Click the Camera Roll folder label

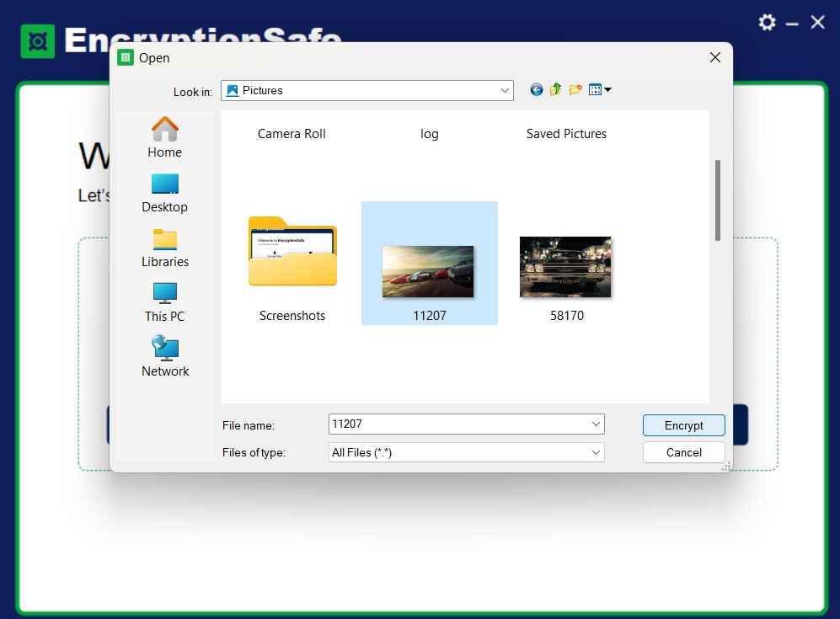point(292,133)
